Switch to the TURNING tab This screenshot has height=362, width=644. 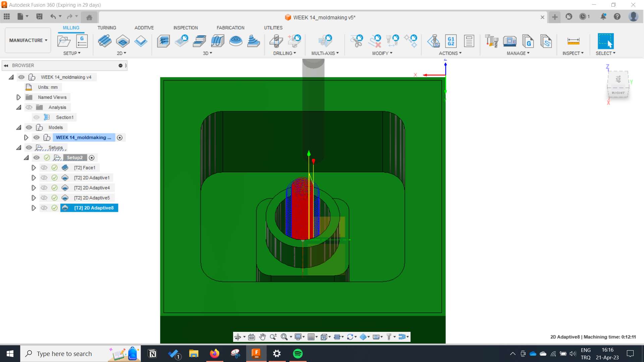pos(107,28)
